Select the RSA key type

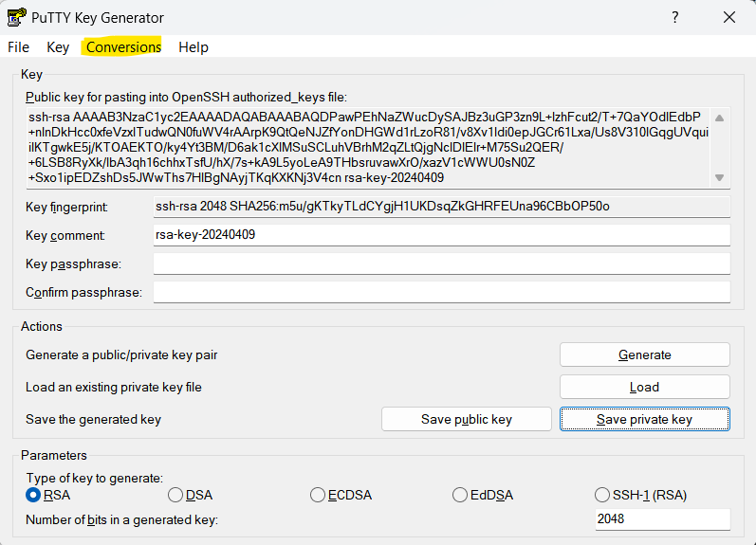(48, 495)
